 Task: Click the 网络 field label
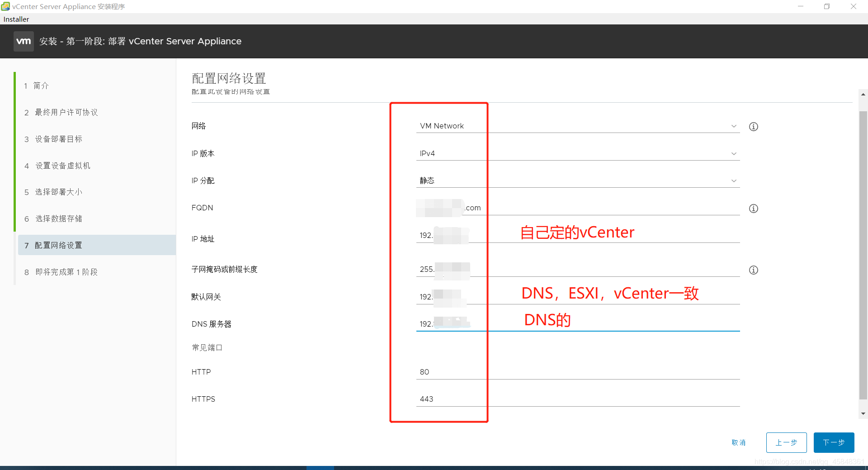coord(198,126)
